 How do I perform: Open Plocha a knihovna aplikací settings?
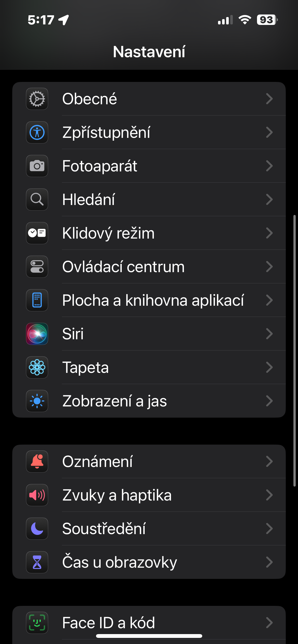tap(153, 300)
